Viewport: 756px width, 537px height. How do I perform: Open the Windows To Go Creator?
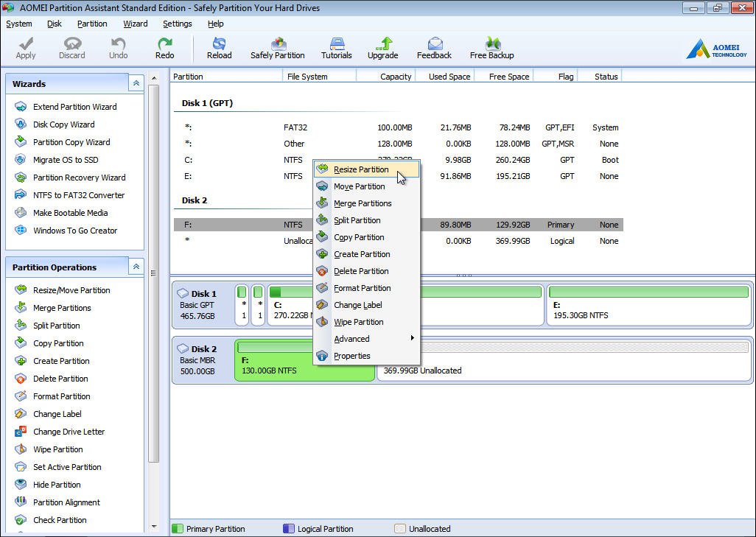click(74, 231)
